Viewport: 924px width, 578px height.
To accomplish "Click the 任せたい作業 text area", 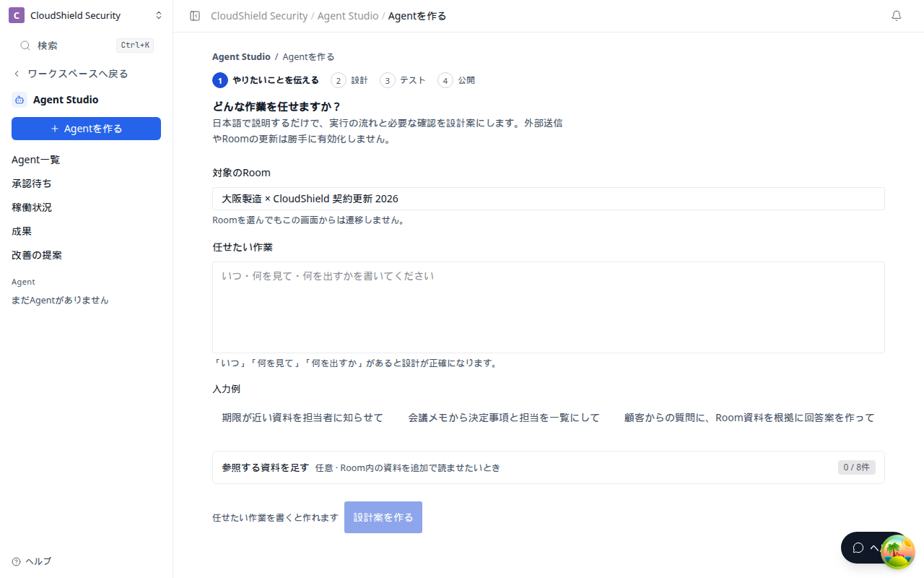I will 549,308.
